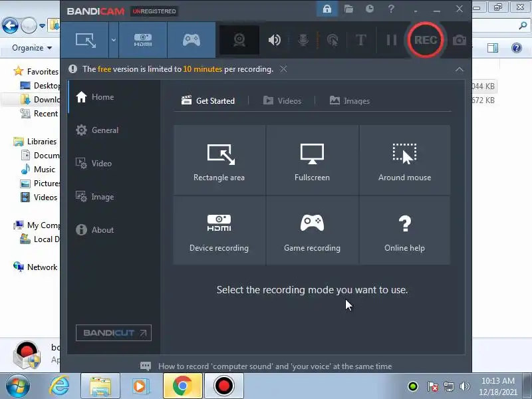
Task: Toggle the Explorer preview pane icon
Action: coord(493,48)
